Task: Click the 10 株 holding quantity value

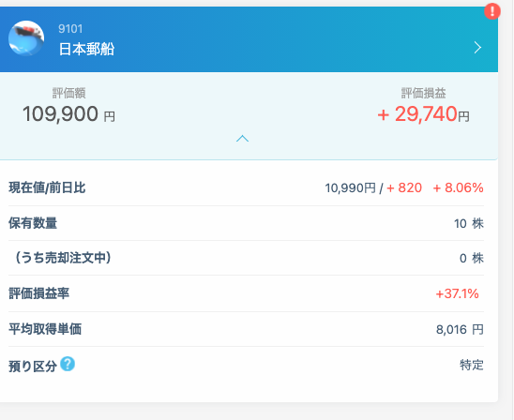Action: pyautogui.click(x=469, y=224)
